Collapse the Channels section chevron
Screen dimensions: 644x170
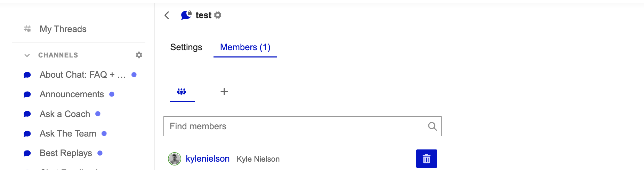pos(27,55)
